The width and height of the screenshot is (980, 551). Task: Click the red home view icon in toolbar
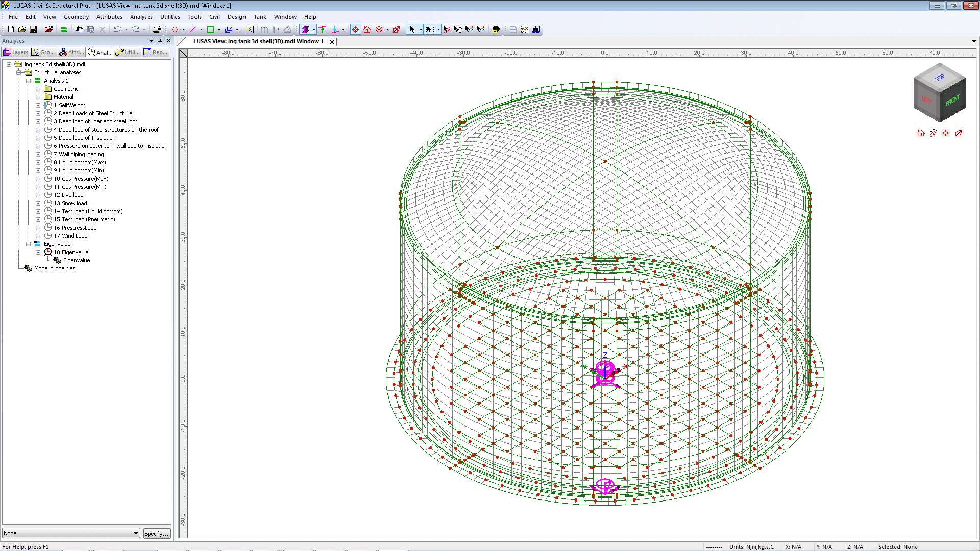pos(367,29)
